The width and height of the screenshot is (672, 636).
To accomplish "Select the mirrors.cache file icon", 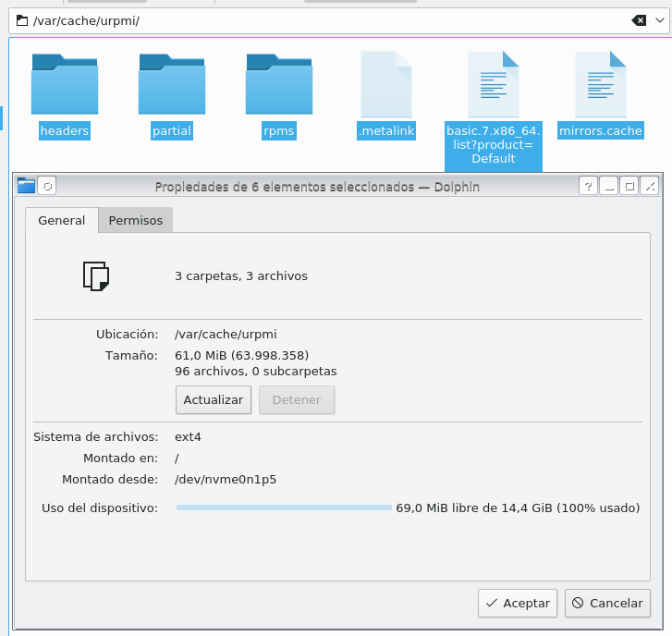I will (x=601, y=84).
